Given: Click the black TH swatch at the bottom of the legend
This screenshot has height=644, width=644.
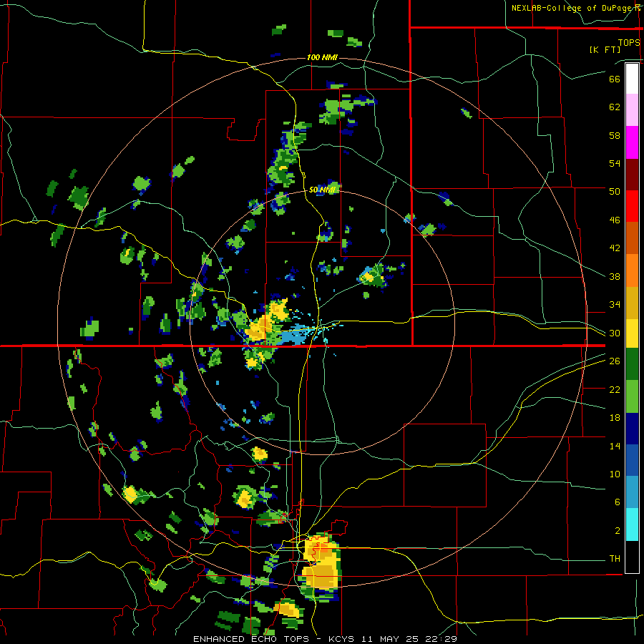Looking at the screenshot, I should click(632, 557).
